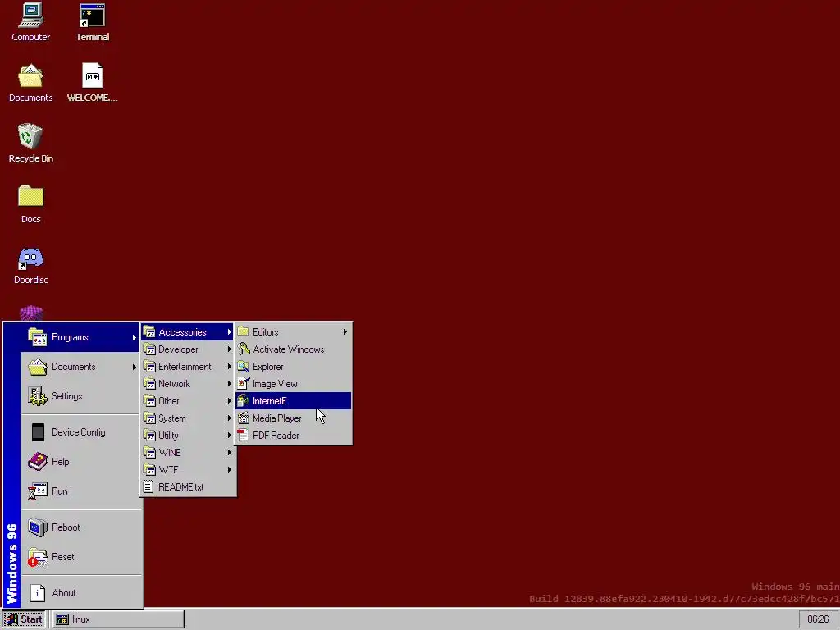Image resolution: width=840 pixels, height=630 pixels.
Task: Expand the Entertainment submenu arrow
Action: click(230, 367)
